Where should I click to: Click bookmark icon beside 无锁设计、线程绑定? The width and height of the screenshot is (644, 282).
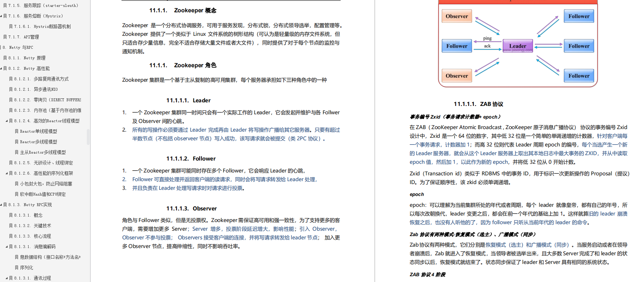[11, 163]
